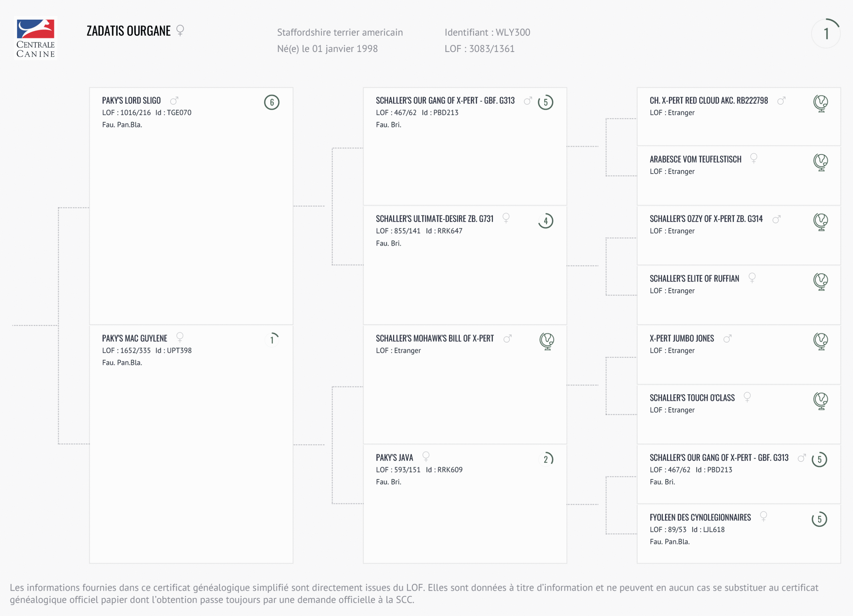Click the globe icon next to X-Pert Jumbo Jones

pos(820,341)
